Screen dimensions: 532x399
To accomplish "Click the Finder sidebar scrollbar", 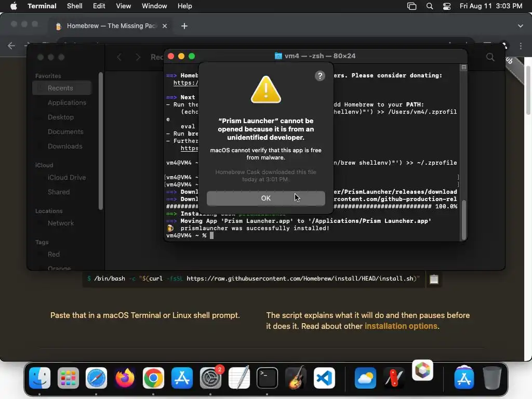I will point(100,141).
